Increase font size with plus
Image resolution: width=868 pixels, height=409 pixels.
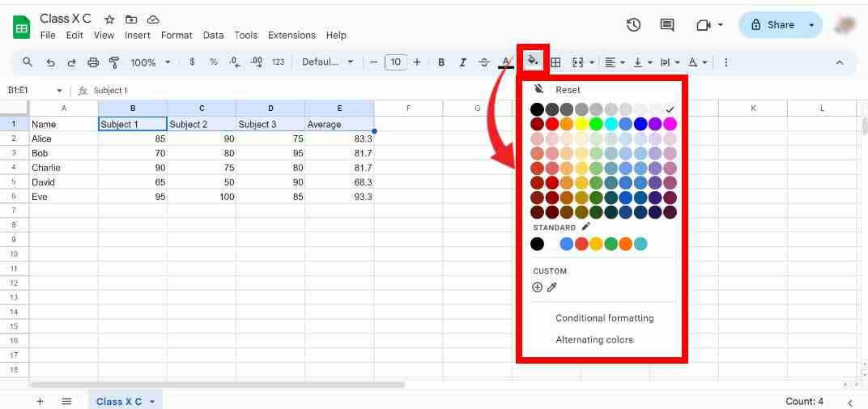click(x=417, y=62)
